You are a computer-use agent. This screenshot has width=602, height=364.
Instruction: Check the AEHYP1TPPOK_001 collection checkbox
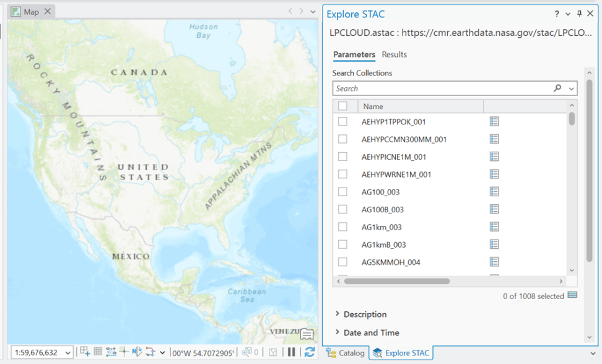click(x=342, y=121)
